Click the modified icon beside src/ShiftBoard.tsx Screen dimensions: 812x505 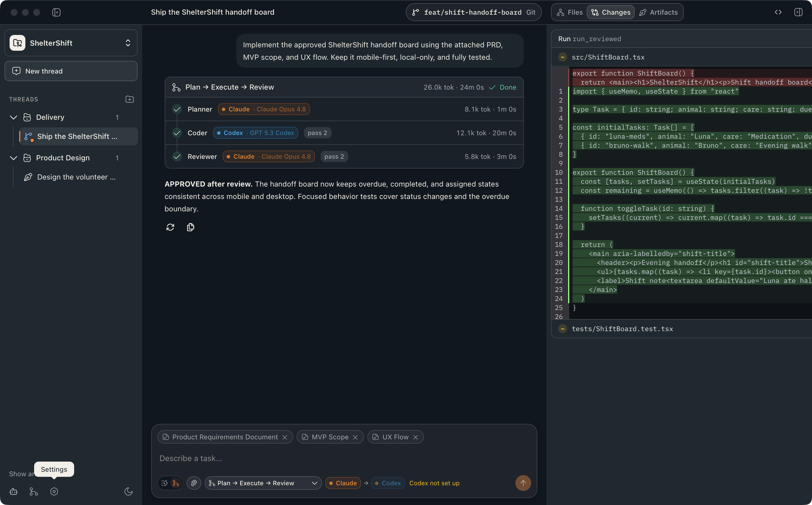(563, 57)
